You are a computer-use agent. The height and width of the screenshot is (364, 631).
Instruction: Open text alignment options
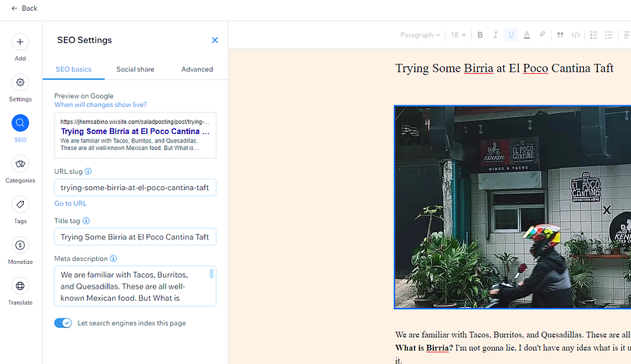point(626,35)
